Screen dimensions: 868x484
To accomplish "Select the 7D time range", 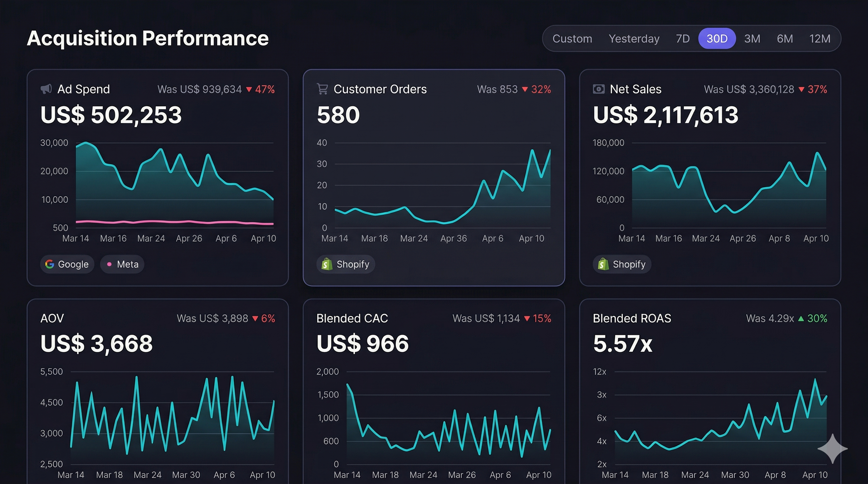I will click(x=683, y=39).
